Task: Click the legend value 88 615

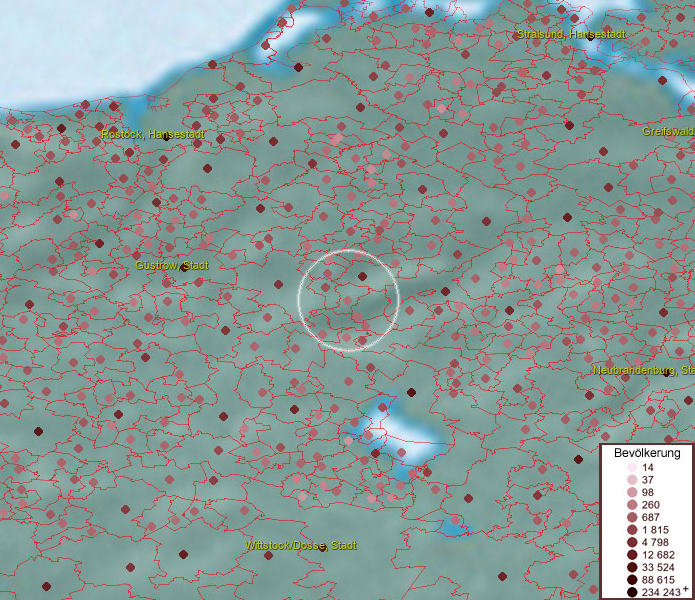Action: (x=658, y=580)
